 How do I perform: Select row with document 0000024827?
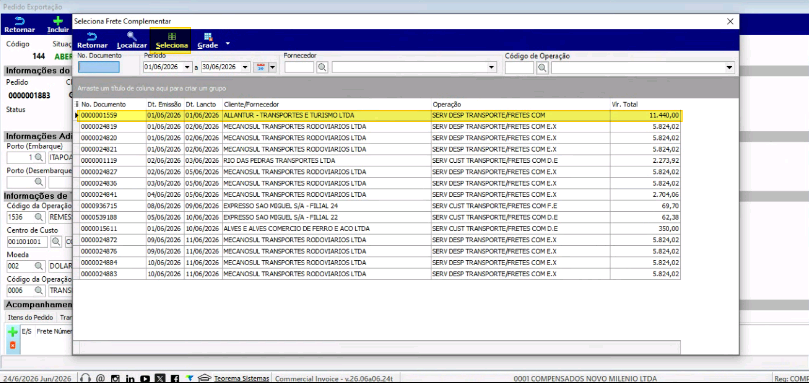[x=379, y=172]
